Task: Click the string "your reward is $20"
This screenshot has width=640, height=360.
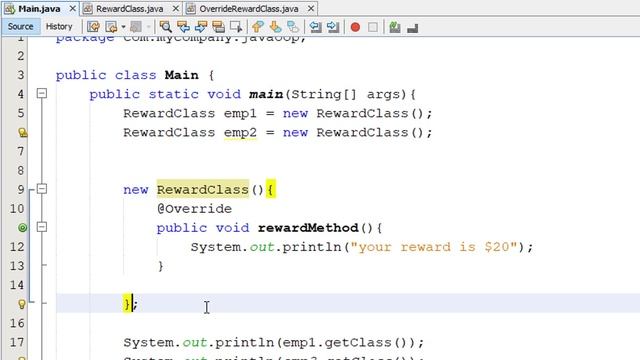Action: coord(434,247)
